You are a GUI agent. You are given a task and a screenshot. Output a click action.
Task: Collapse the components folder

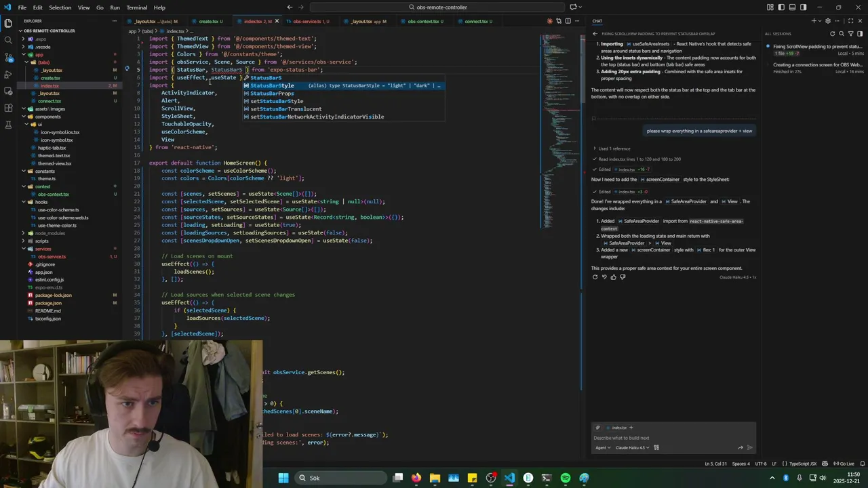coord(47,117)
